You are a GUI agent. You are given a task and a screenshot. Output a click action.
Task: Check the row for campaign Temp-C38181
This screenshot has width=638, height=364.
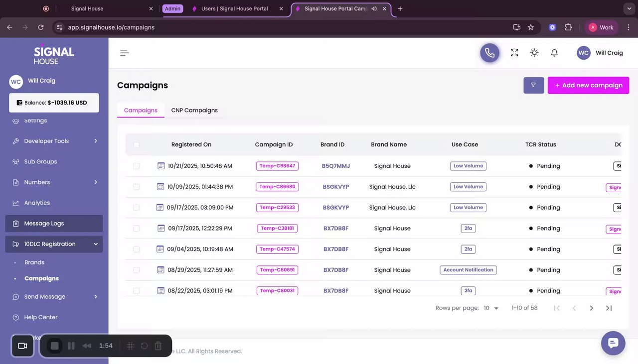137,229
